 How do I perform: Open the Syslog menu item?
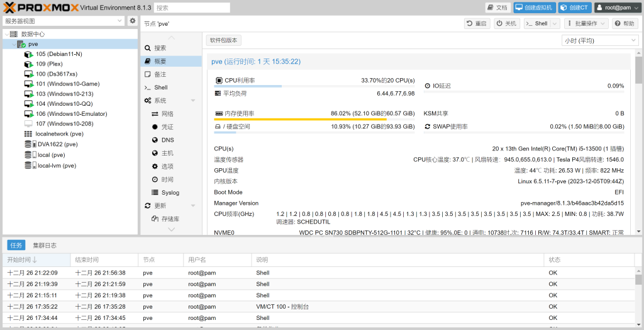point(171,193)
